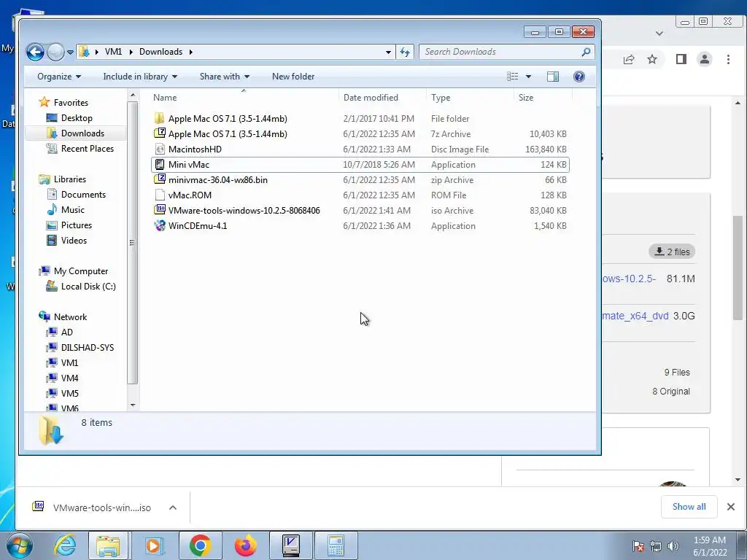Click the Explorer forward arrow button
Image resolution: width=747 pixels, height=560 pixels.
coord(55,52)
